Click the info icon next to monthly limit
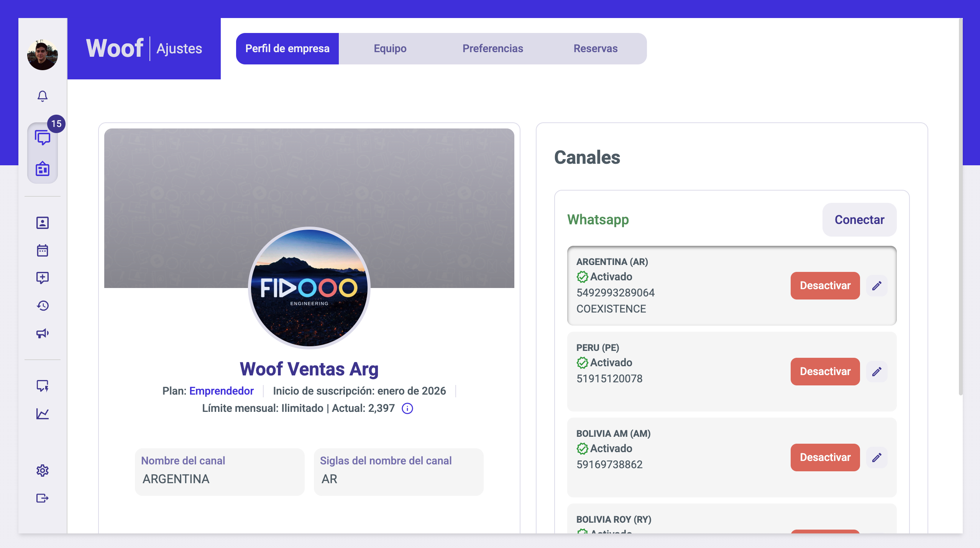 pos(407,408)
